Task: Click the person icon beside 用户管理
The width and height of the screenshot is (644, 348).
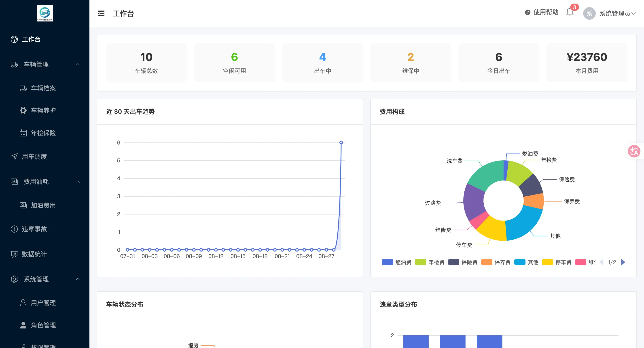Action: click(x=23, y=303)
